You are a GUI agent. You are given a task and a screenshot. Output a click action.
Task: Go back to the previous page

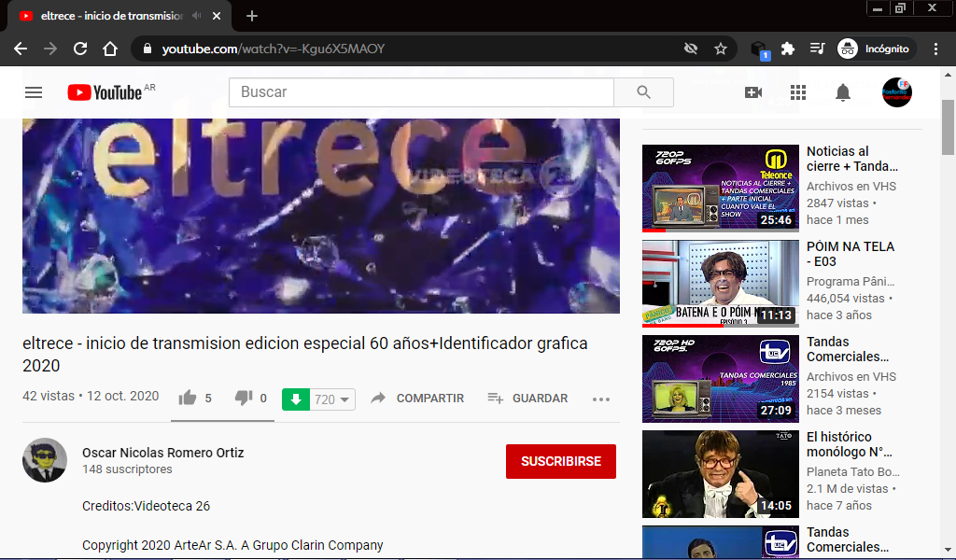[21, 49]
